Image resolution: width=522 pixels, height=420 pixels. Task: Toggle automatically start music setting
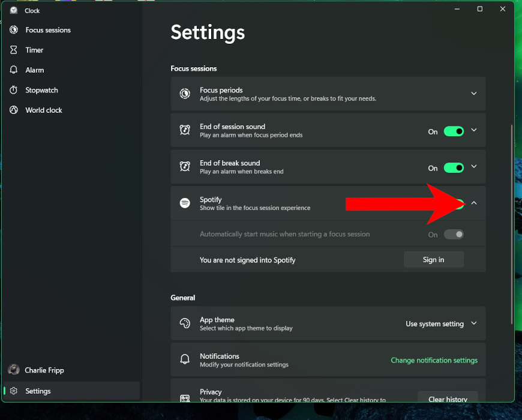pos(454,235)
